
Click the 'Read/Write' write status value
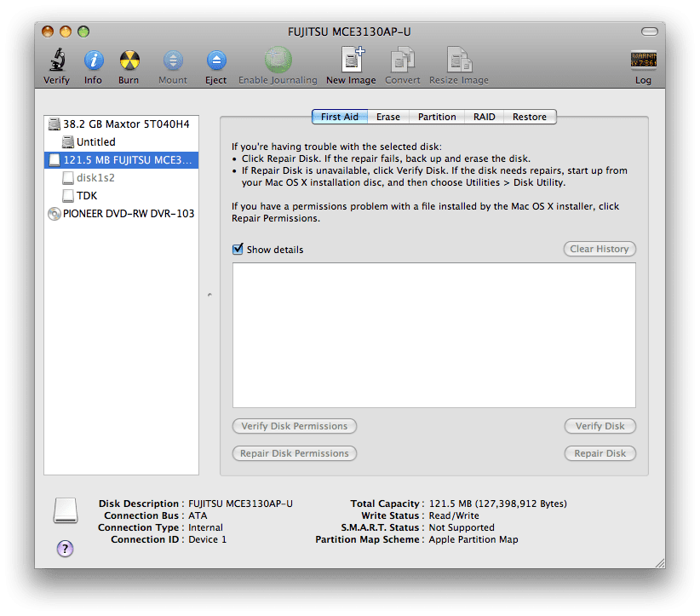pos(454,515)
